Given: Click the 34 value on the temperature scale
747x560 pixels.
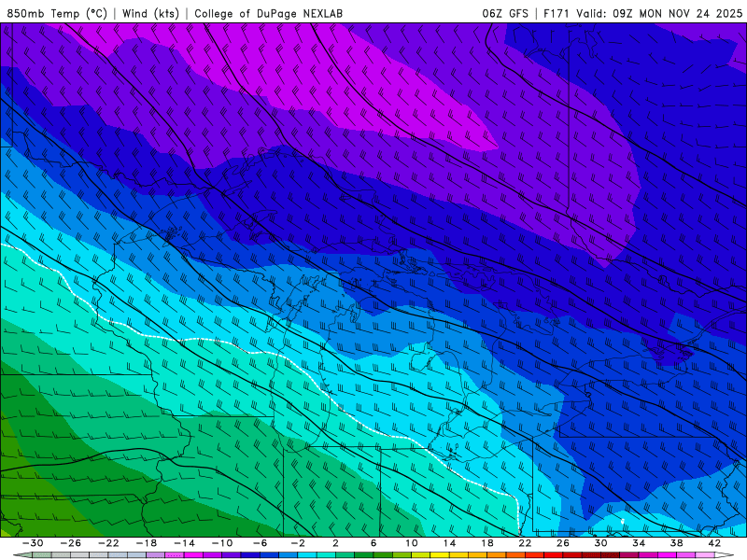Looking at the screenshot, I should [x=639, y=543].
